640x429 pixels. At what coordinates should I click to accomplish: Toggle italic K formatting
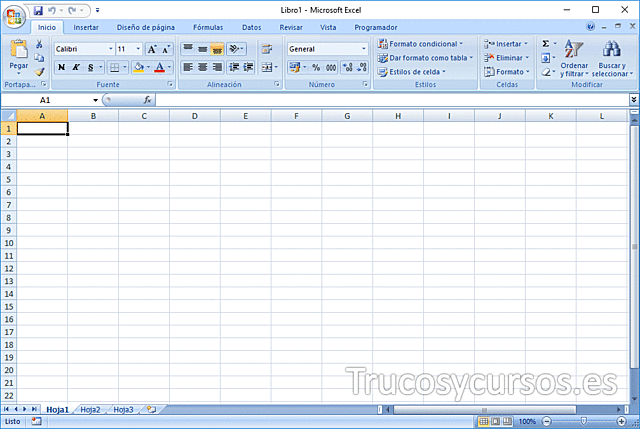click(x=76, y=67)
